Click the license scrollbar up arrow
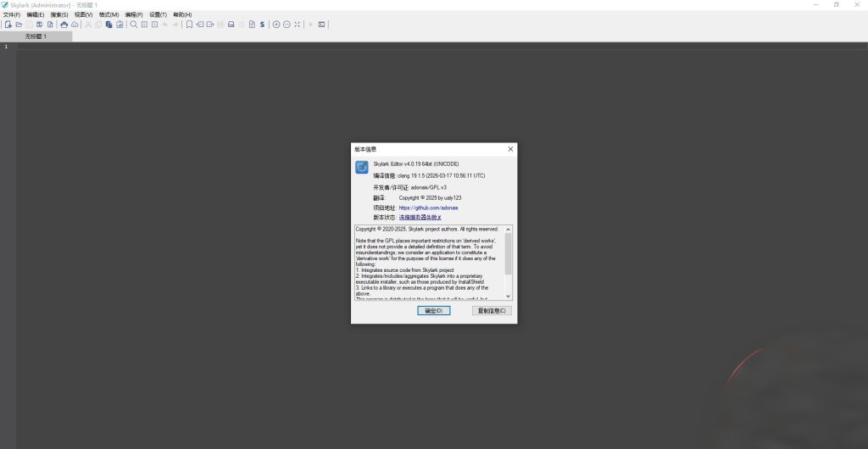 [509, 229]
